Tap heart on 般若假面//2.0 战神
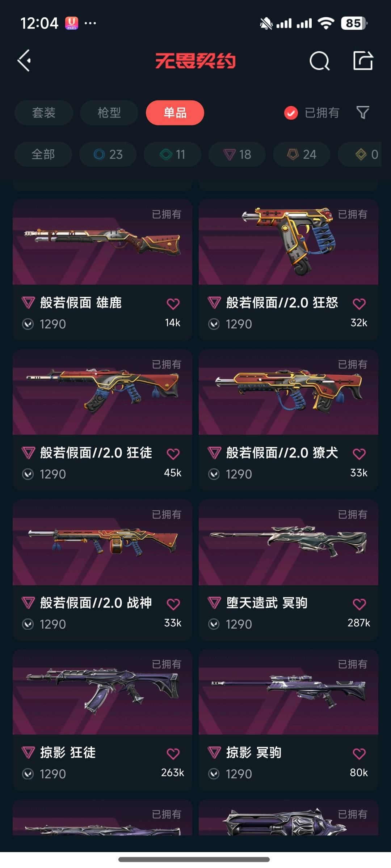The height and width of the screenshot is (868, 391). pyautogui.click(x=173, y=604)
